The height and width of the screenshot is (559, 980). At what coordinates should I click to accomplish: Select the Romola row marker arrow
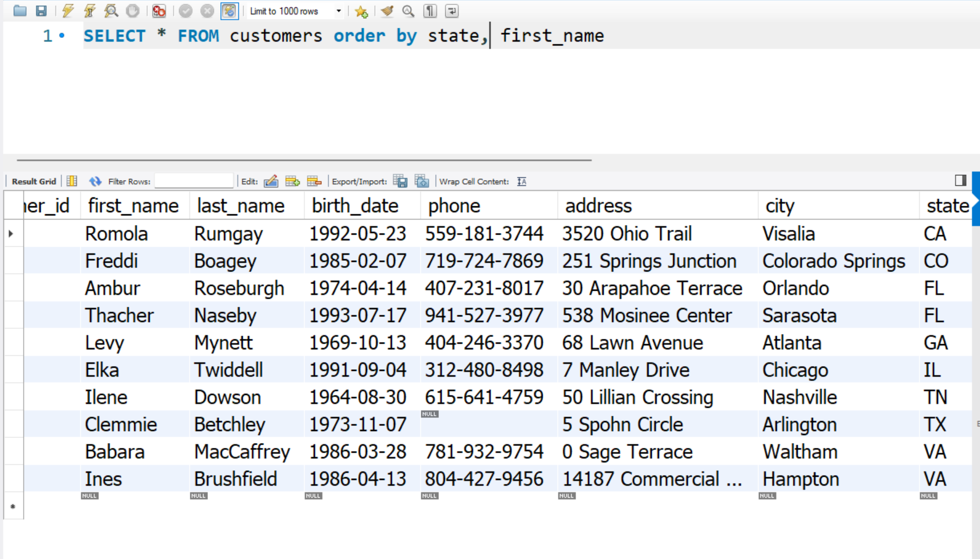coord(11,234)
